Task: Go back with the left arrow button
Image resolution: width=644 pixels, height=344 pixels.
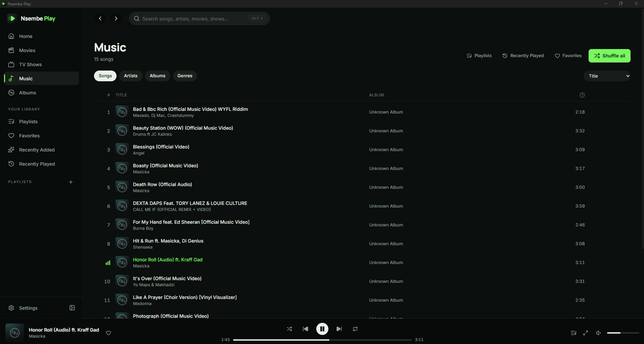Action: click(100, 18)
